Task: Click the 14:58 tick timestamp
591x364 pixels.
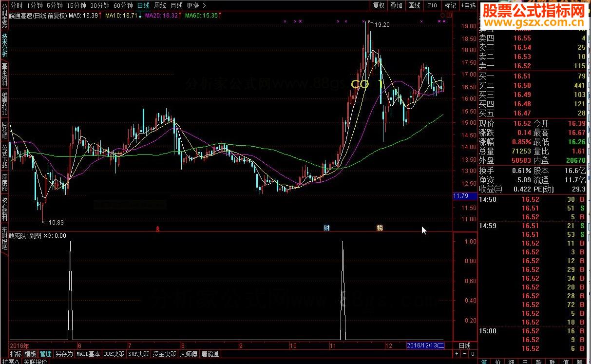Action: (x=488, y=199)
